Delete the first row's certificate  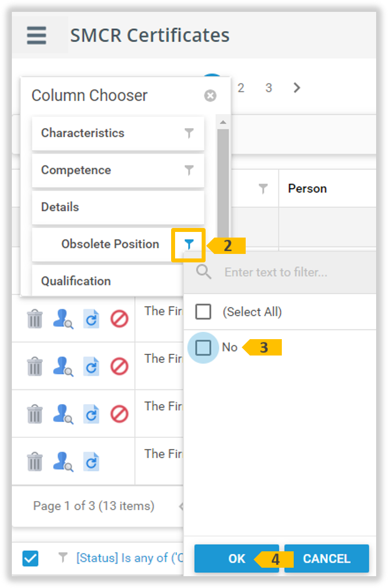pos(35,319)
